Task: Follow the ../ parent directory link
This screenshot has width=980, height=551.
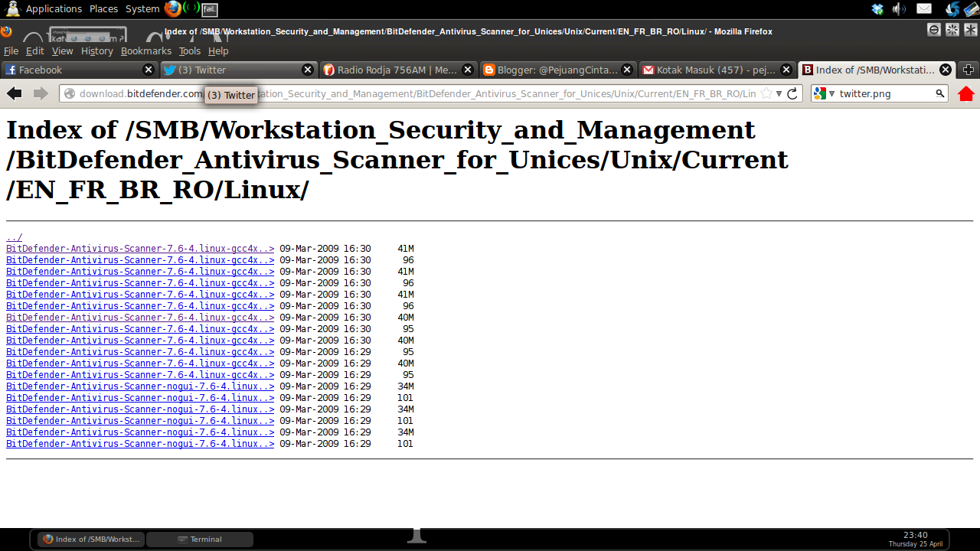Action: (x=14, y=237)
